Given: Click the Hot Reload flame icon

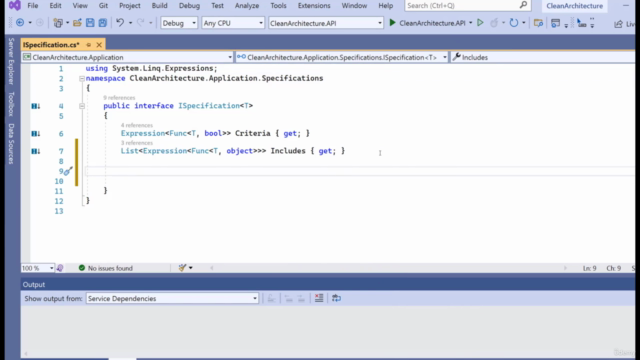Looking at the screenshot, I should (494, 23).
